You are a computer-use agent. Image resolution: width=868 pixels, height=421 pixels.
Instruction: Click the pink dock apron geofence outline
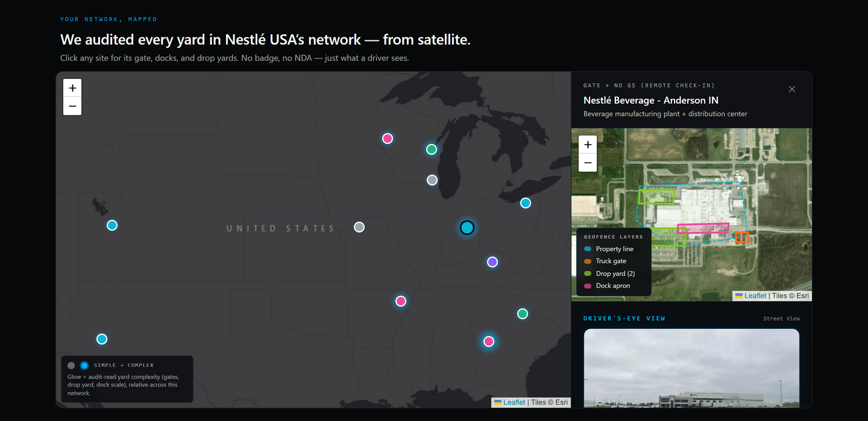pos(703,228)
